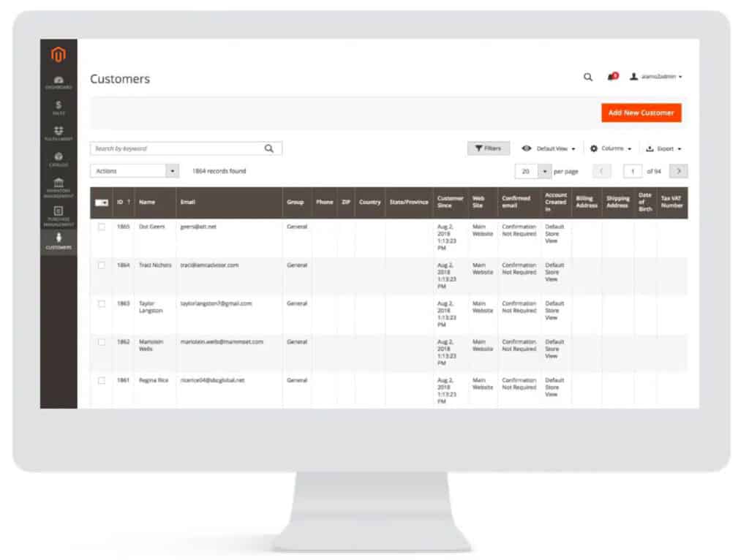Click the Add New Customer button
Image resolution: width=749 pixels, height=560 pixels.
641,113
